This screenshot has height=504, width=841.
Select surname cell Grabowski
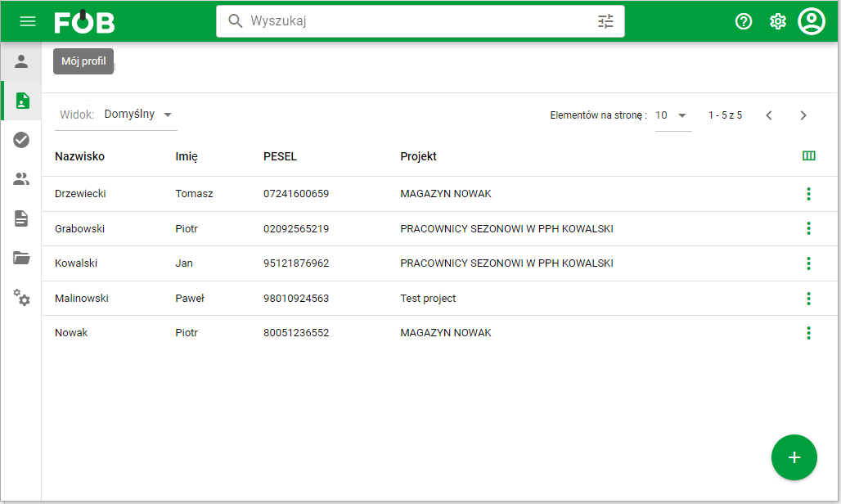pos(79,229)
